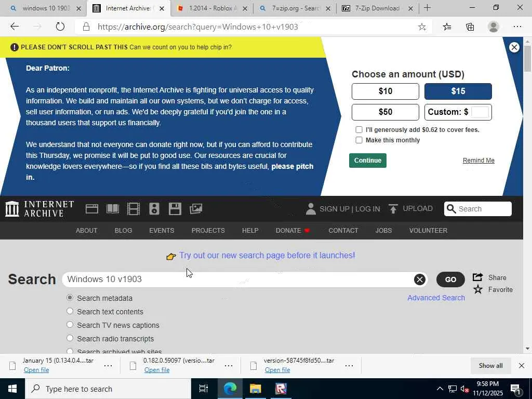Open the browser profile avatar
532x399 pixels.
pyautogui.click(x=494, y=27)
